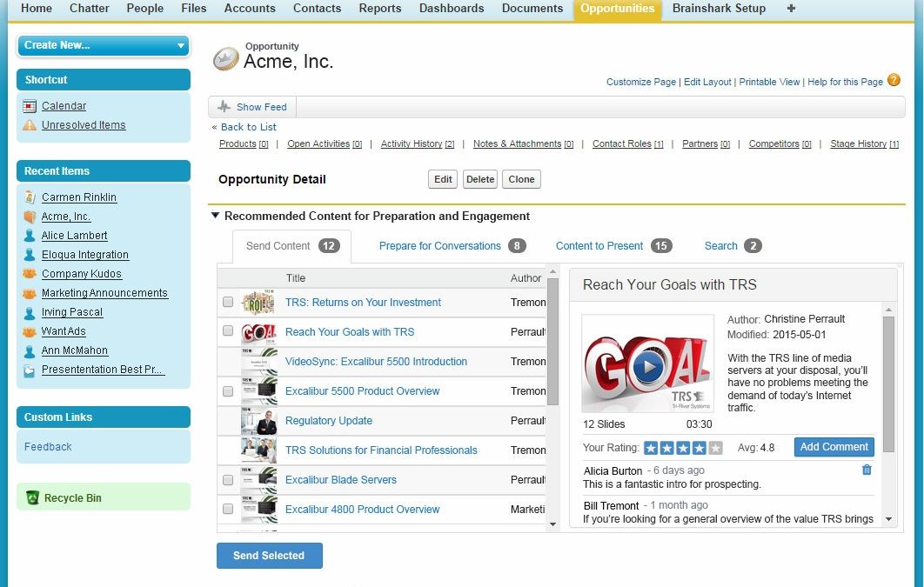924x587 pixels.
Task: Click the Show Feed button
Action: (x=252, y=107)
